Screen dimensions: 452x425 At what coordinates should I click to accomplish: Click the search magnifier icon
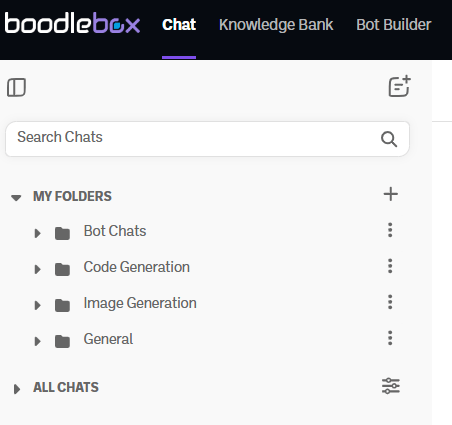point(389,139)
